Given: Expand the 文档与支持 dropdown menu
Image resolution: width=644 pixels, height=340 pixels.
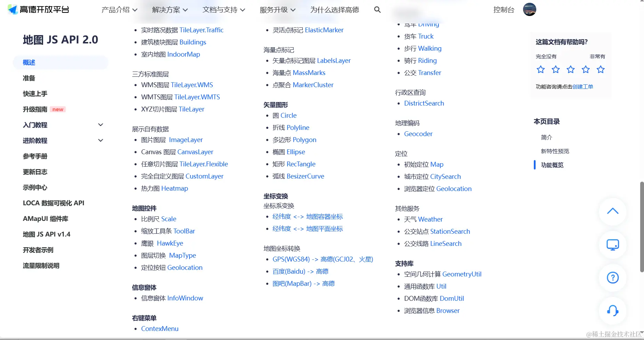Looking at the screenshot, I should (224, 10).
